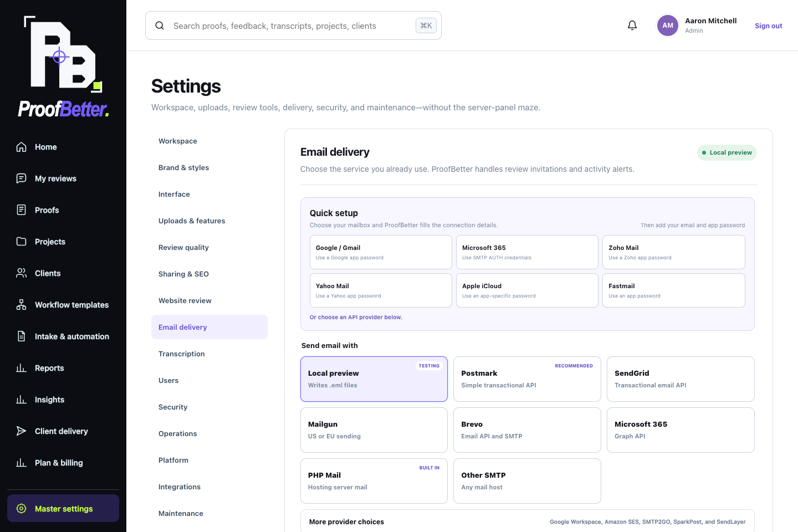798x532 pixels.
Task: Choose Zoho Mail quick setup
Action: tap(674, 252)
